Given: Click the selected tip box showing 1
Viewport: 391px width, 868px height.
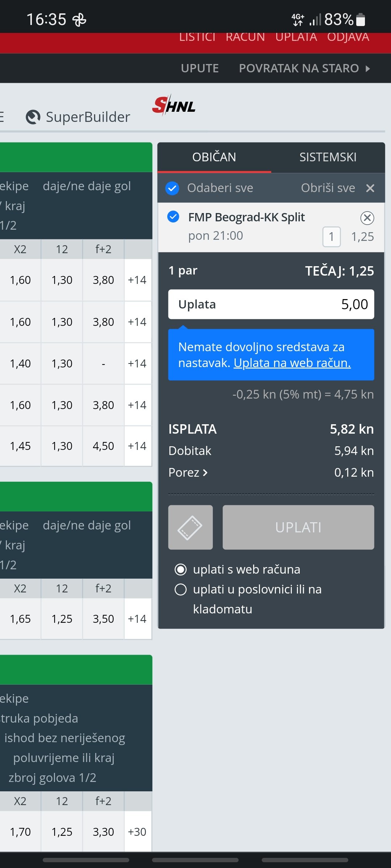Looking at the screenshot, I should tap(331, 237).
